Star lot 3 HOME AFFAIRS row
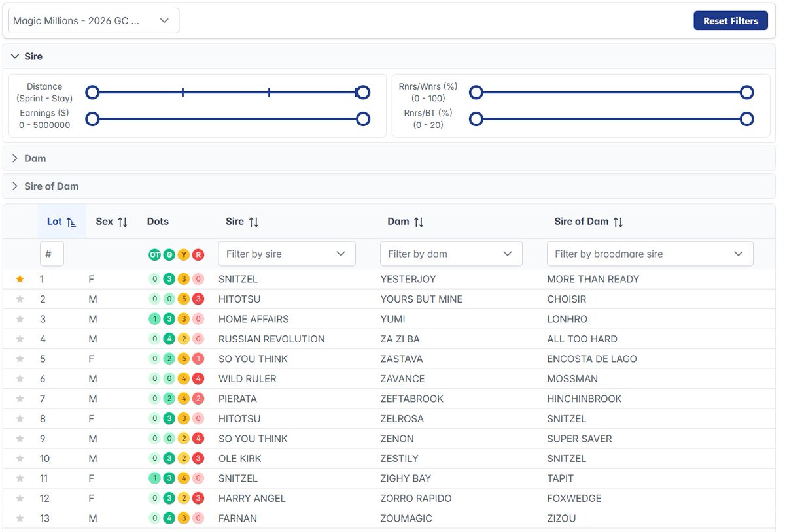The height and width of the screenshot is (532, 785). coord(20,319)
